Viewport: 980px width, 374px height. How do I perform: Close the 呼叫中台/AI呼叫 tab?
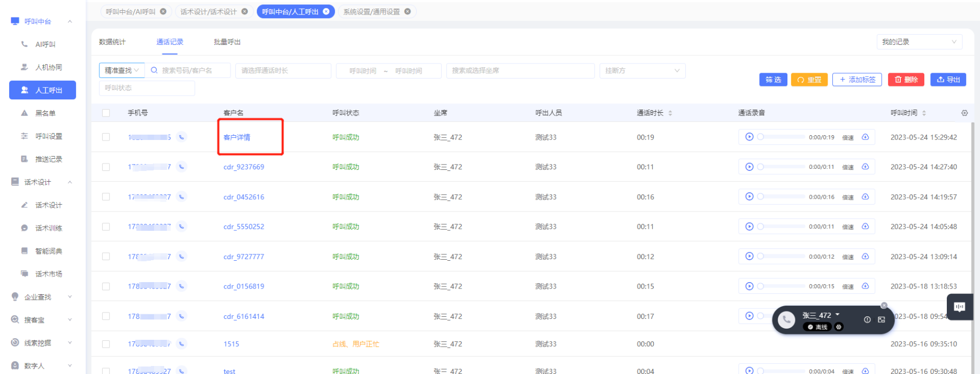click(163, 11)
